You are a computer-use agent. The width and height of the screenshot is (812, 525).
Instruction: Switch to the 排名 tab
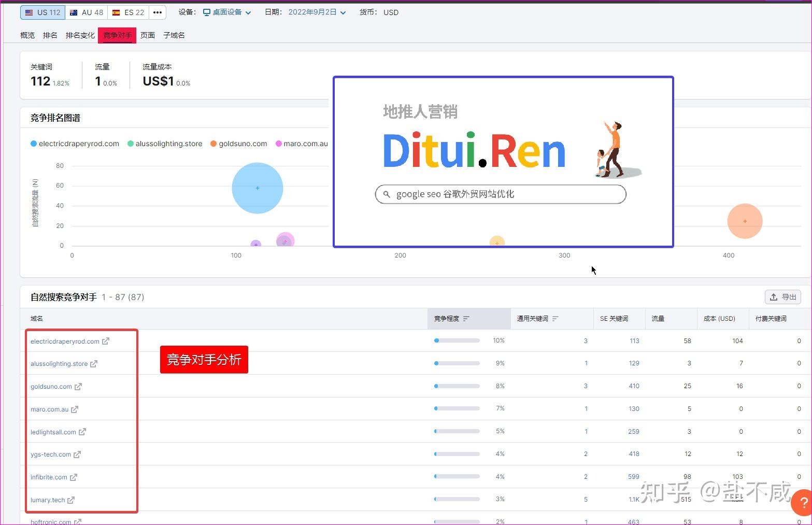(x=50, y=35)
